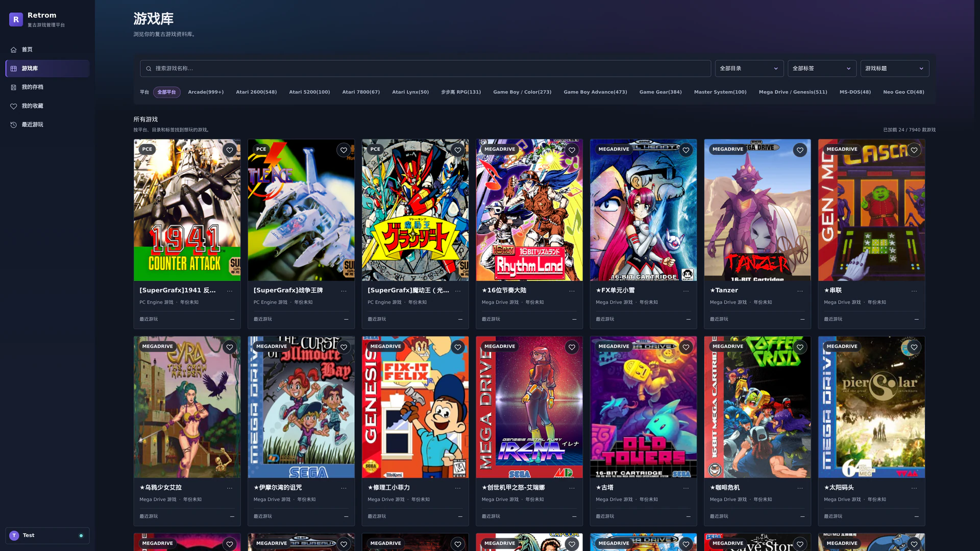Filter by Arcade(999+) platform
The height and width of the screenshot is (551, 980).
(x=206, y=92)
